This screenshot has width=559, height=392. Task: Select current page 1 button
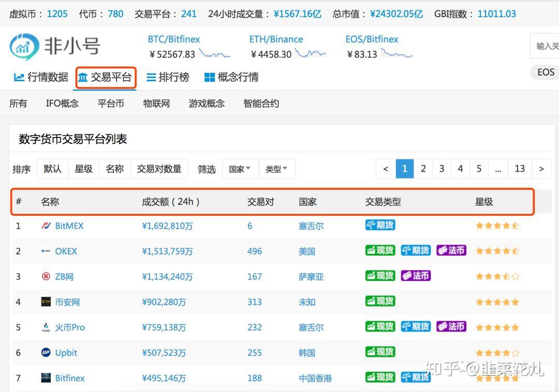pyautogui.click(x=405, y=169)
